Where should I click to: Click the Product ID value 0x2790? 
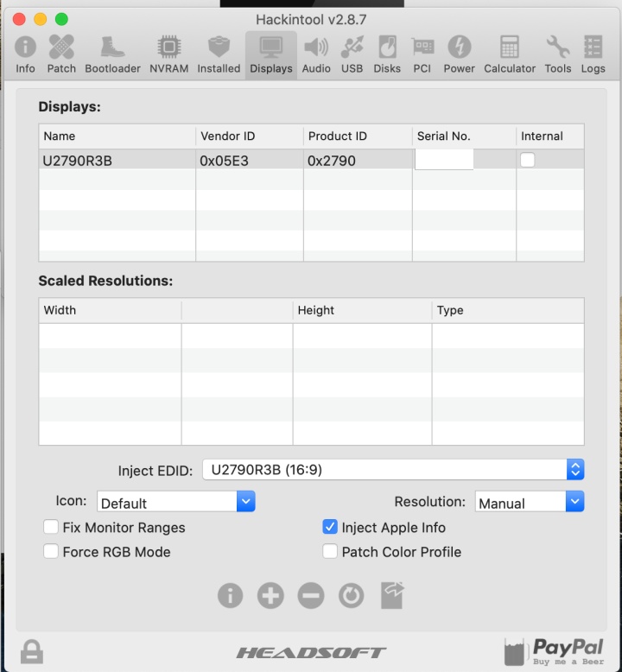pos(332,161)
